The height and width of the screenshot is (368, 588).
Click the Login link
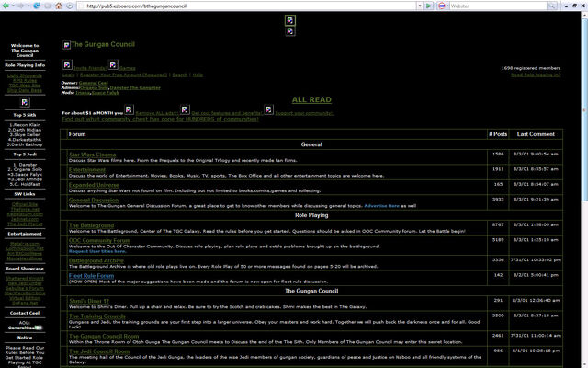[x=68, y=75]
